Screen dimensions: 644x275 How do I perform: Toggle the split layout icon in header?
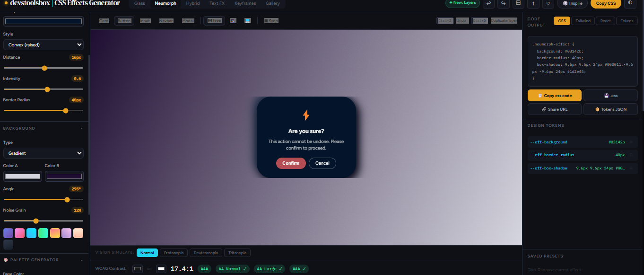coord(519,3)
